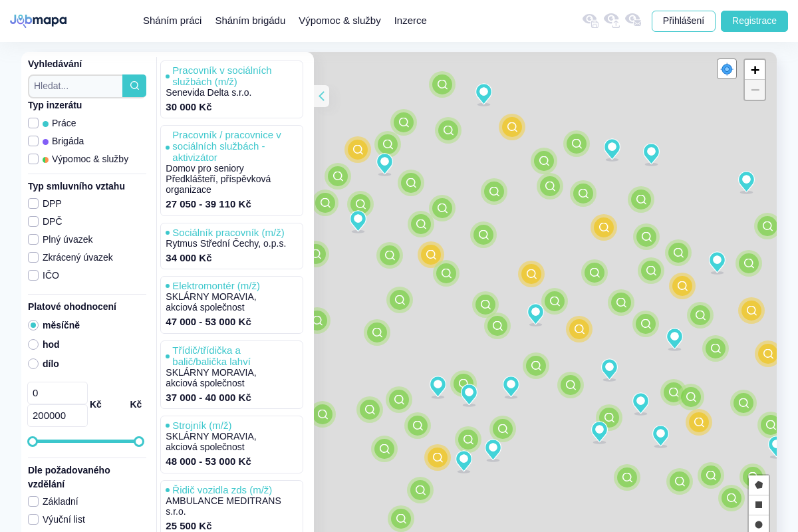This screenshot has width=798, height=532.
Task: Open the aktivizátor social services listing
Action: [227, 146]
